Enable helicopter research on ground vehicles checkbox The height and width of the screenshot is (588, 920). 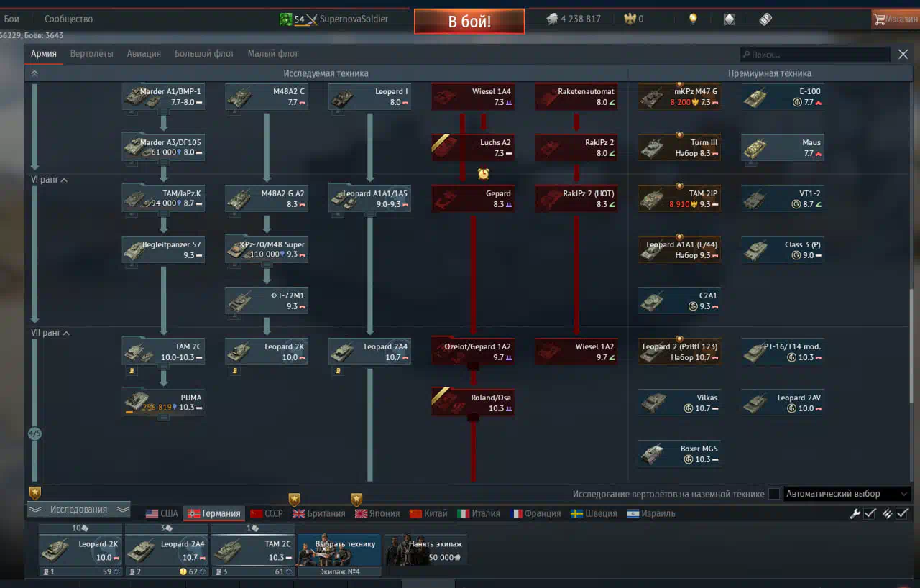pyautogui.click(x=774, y=494)
